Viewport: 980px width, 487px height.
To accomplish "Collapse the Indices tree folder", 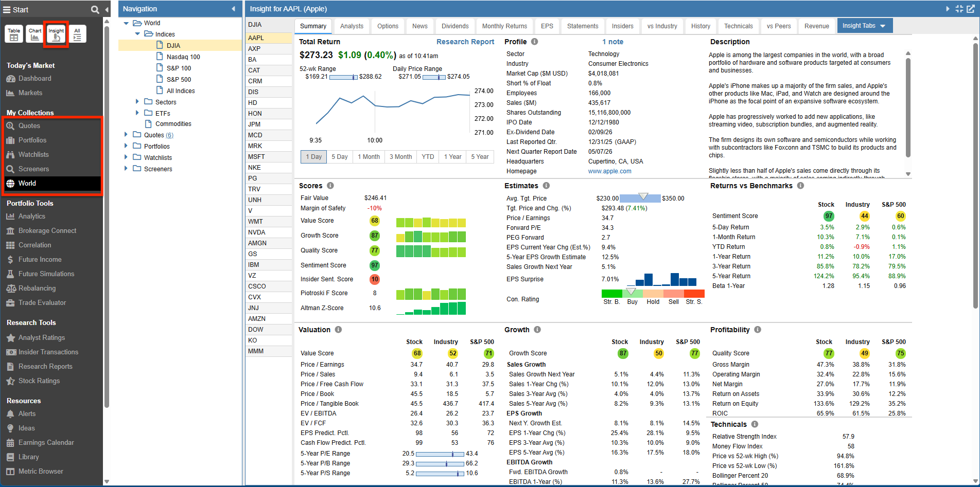I will click(137, 34).
